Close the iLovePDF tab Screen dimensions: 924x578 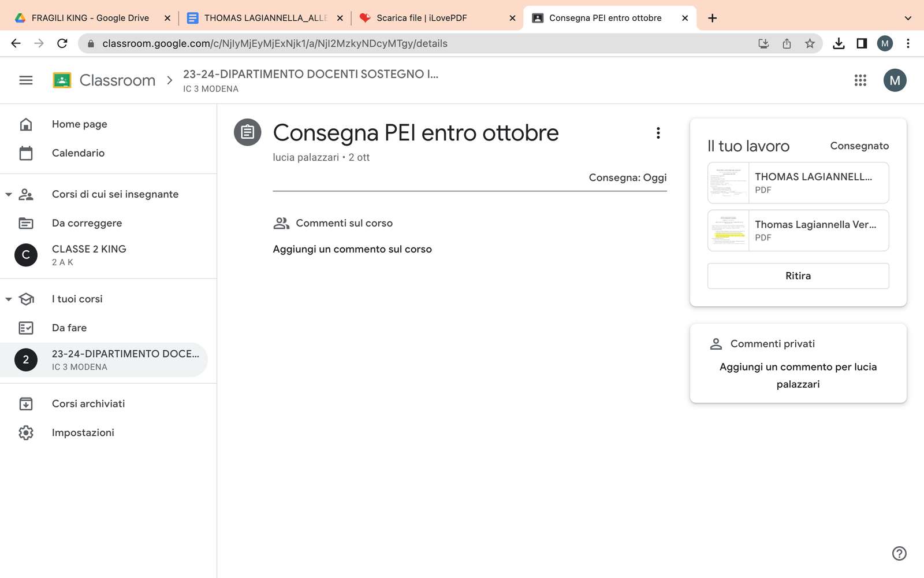512,18
